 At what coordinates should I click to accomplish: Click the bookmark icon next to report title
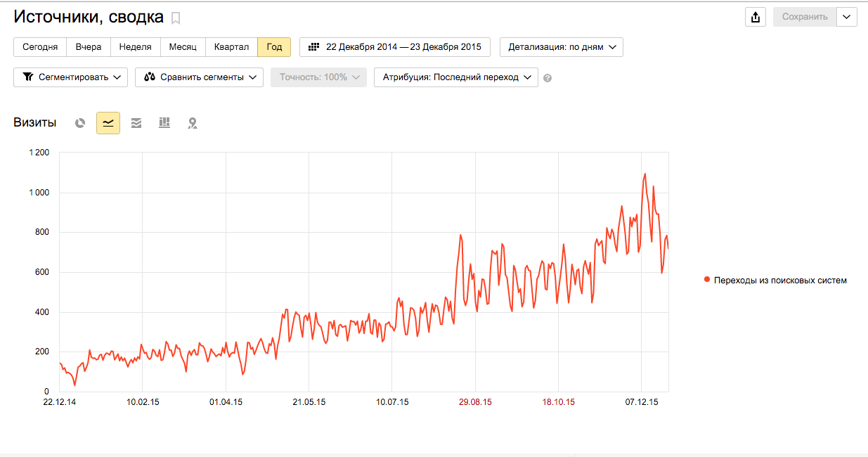point(176,18)
